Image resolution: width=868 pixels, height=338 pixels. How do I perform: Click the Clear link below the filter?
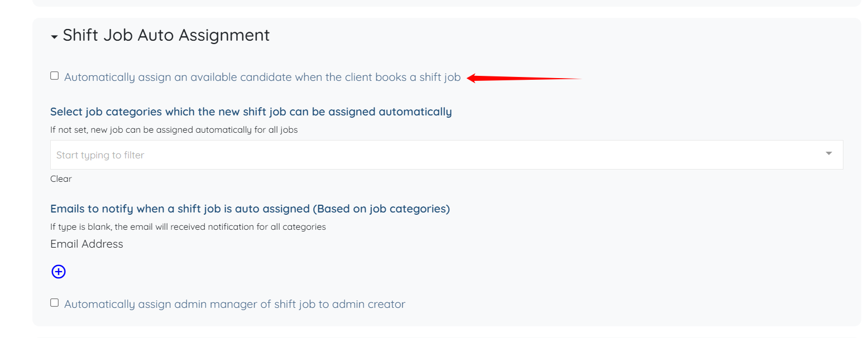point(61,178)
